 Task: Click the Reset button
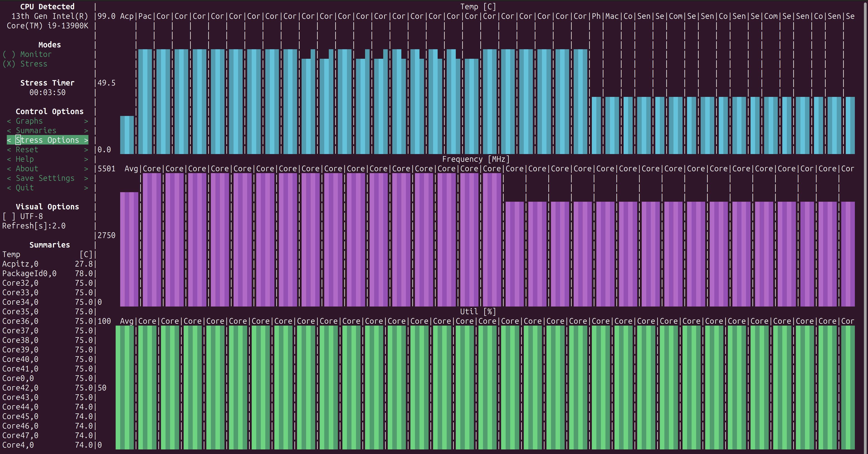coord(27,150)
